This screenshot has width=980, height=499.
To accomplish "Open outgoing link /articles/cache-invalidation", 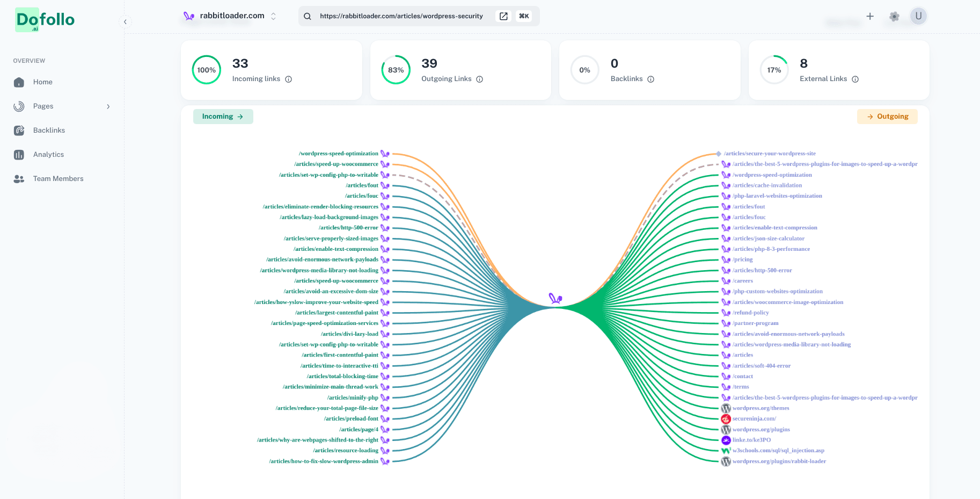I will pyautogui.click(x=767, y=185).
